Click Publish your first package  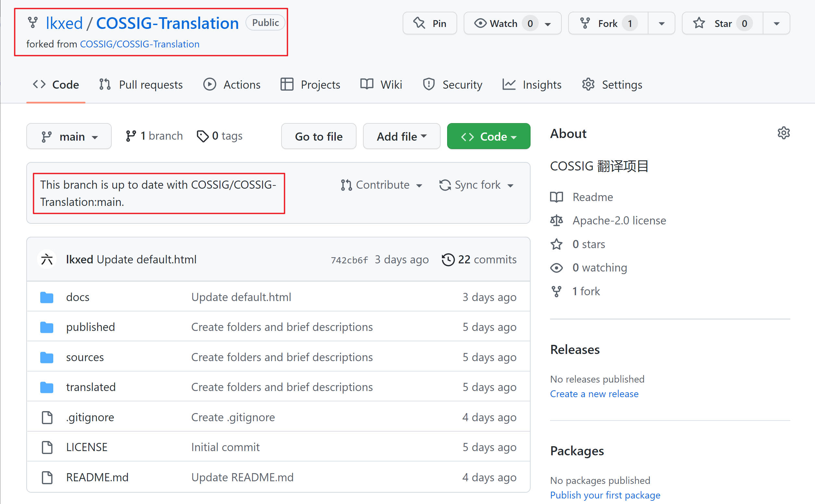point(605,495)
